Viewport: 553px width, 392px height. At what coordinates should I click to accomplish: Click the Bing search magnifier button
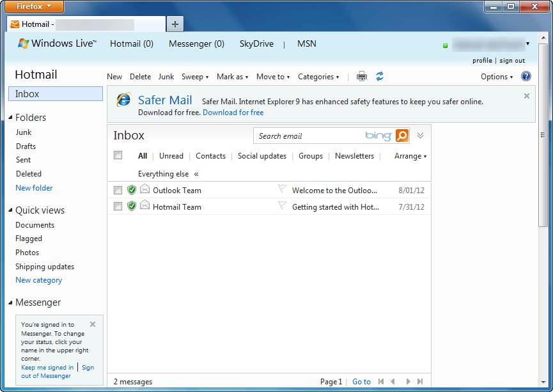click(401, 136)
